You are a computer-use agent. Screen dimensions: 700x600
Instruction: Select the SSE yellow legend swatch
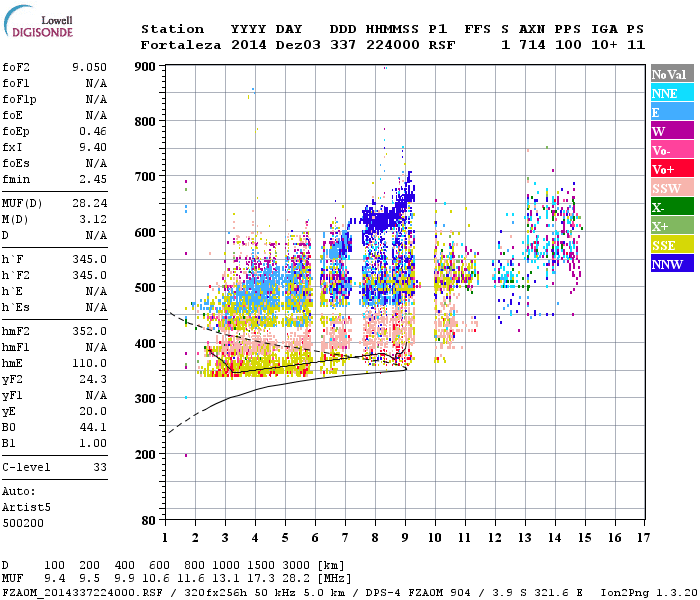point(672,245)
